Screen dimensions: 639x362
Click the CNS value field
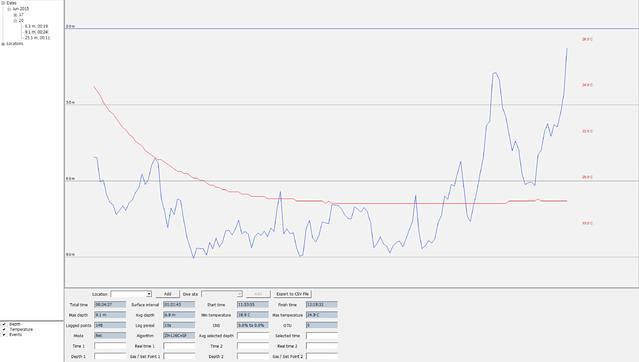[x=253, y=325]
